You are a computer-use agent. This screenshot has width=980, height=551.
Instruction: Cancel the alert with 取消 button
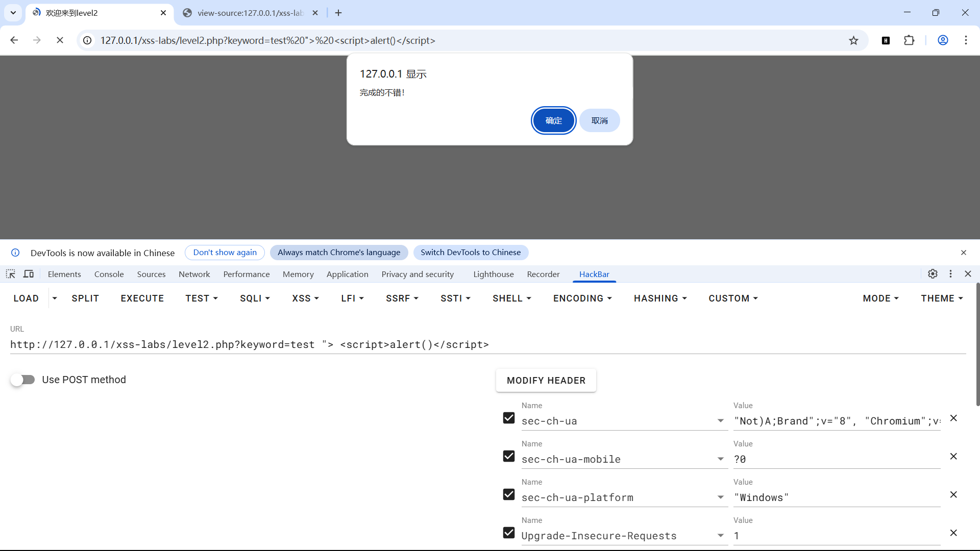tap(599, 120)
